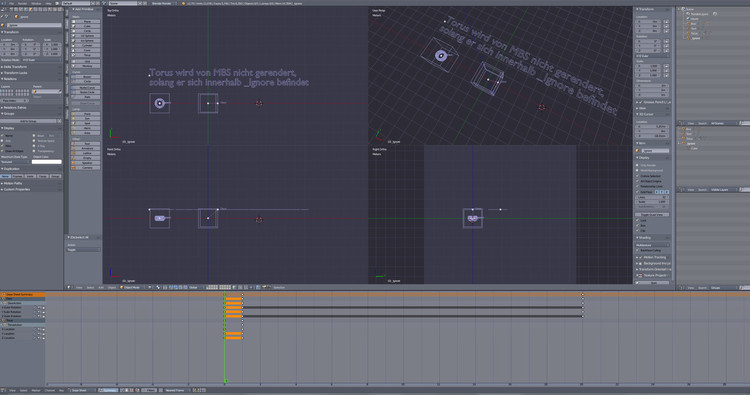Select Frames duplication option

18,176
